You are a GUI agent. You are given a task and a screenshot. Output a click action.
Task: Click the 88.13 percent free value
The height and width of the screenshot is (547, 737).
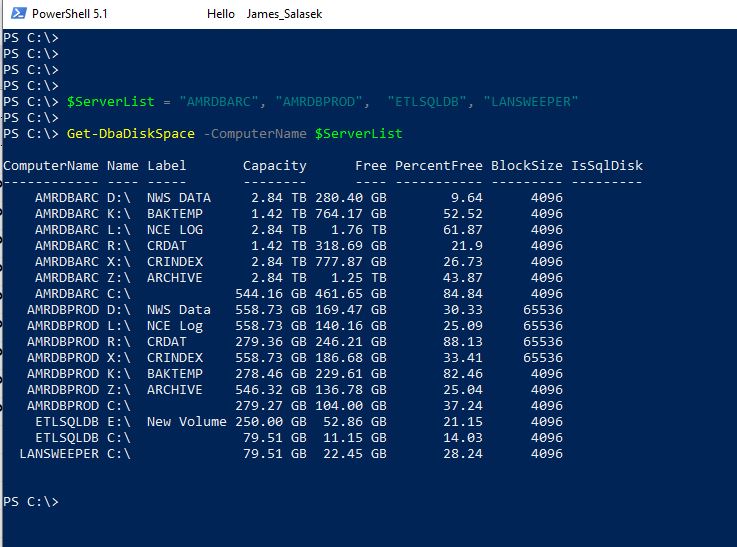point(463,342)
